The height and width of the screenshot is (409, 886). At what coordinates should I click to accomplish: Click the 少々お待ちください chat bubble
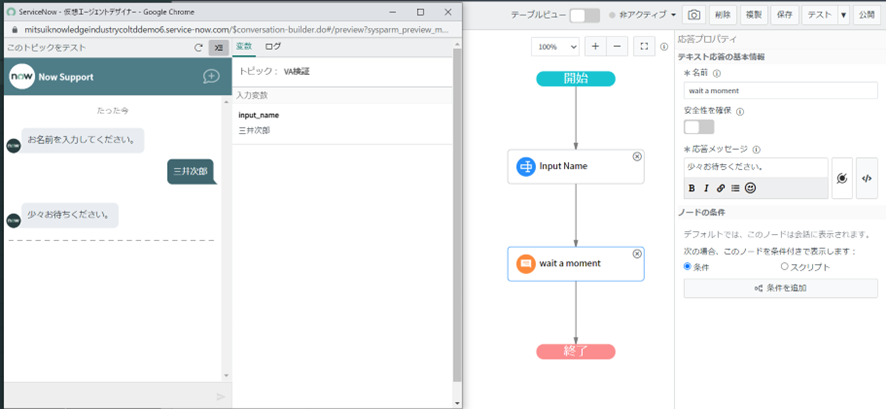70,215
